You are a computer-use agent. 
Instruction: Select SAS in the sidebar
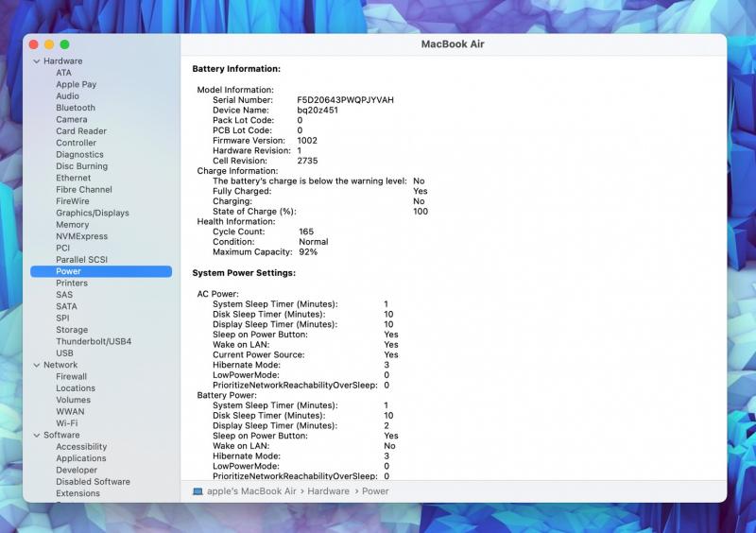(x=64, y=295)
